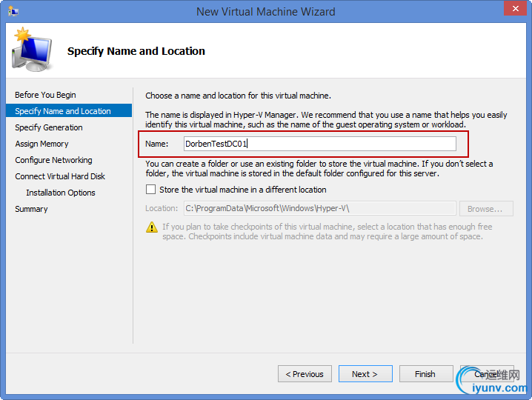Click the 'Store the virtual machine in a different location' label
Viewport: 532px width, 400px height.
(x=243, y=190)
